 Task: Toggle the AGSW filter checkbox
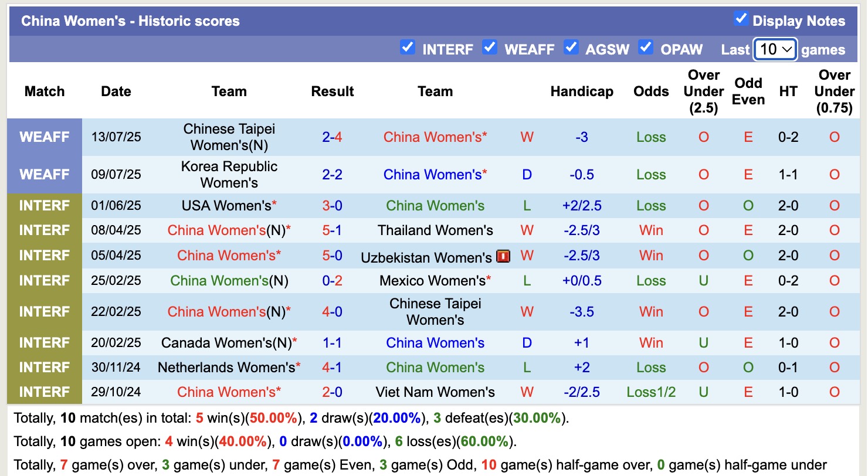[x=571, y=47]
